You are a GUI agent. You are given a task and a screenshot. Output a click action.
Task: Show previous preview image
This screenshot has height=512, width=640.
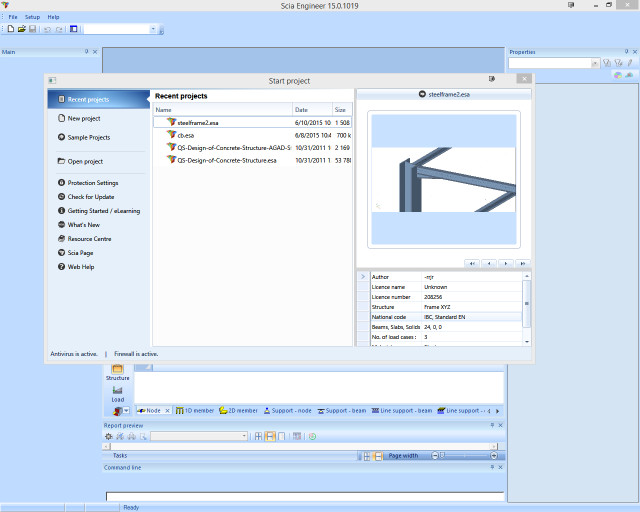coord(489,263)
